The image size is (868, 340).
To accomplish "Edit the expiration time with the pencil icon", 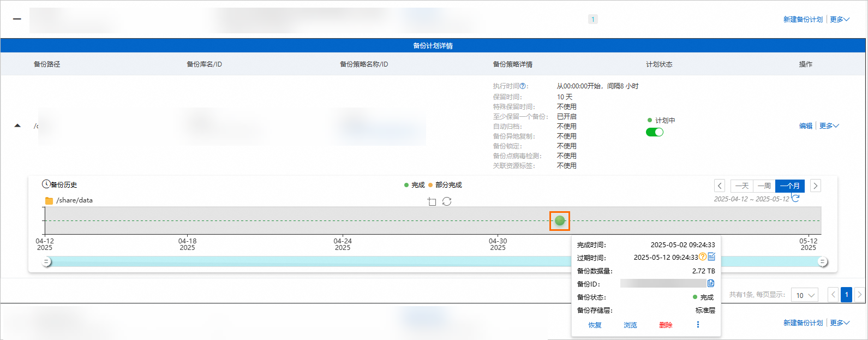I will click(x=711, y=257).
